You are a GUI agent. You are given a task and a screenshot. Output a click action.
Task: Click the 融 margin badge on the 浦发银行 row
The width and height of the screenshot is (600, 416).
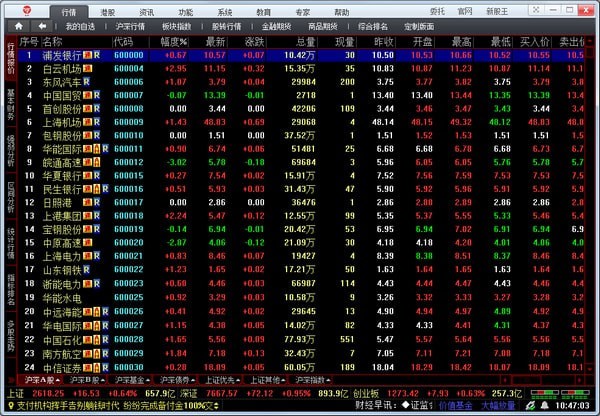pyautogui.click(x=88, y=55)
